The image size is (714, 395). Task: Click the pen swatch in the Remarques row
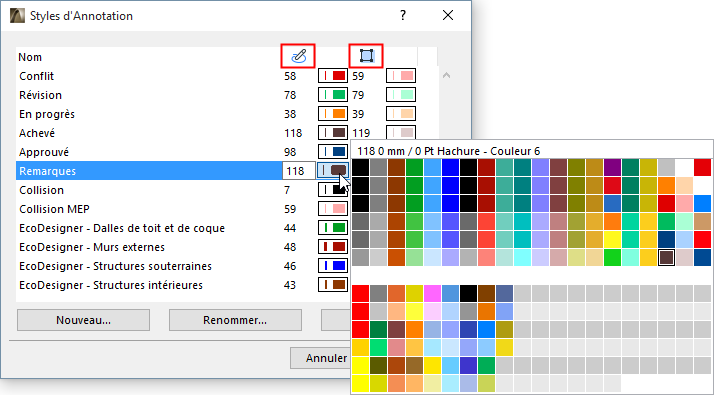[x=333, y=171]
